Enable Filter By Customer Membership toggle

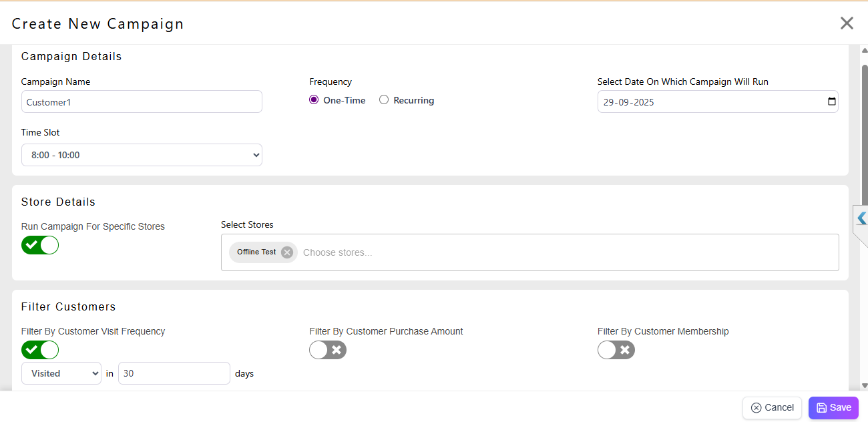616,350
